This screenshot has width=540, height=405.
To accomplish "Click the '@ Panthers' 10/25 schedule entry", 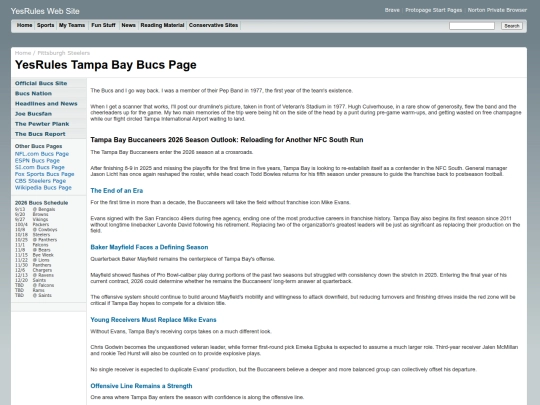I will tap(45, 240).
